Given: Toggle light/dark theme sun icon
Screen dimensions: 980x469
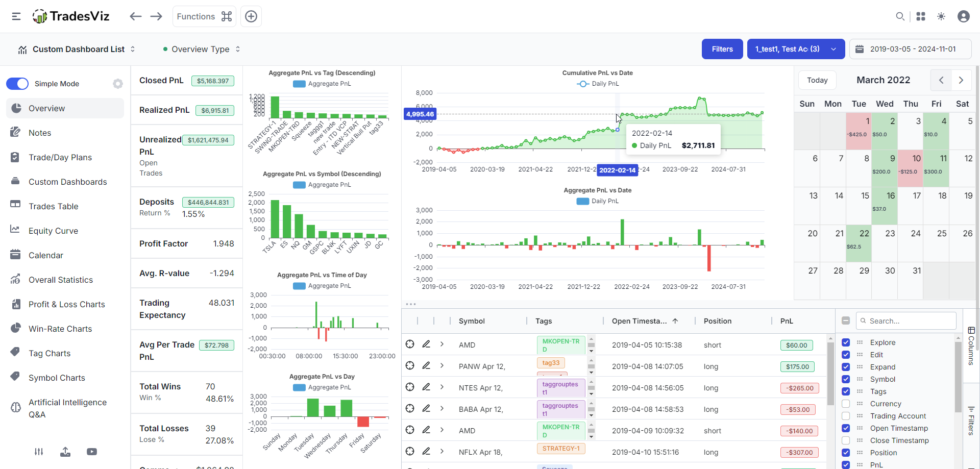Looking at the screenshot, I should click(941, 16).
